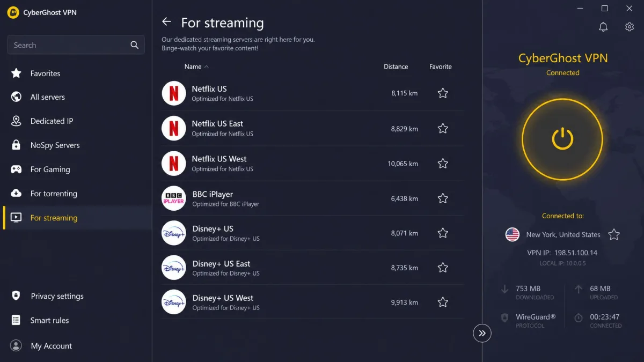Click VPN IP 198.51.100.14

562,253
